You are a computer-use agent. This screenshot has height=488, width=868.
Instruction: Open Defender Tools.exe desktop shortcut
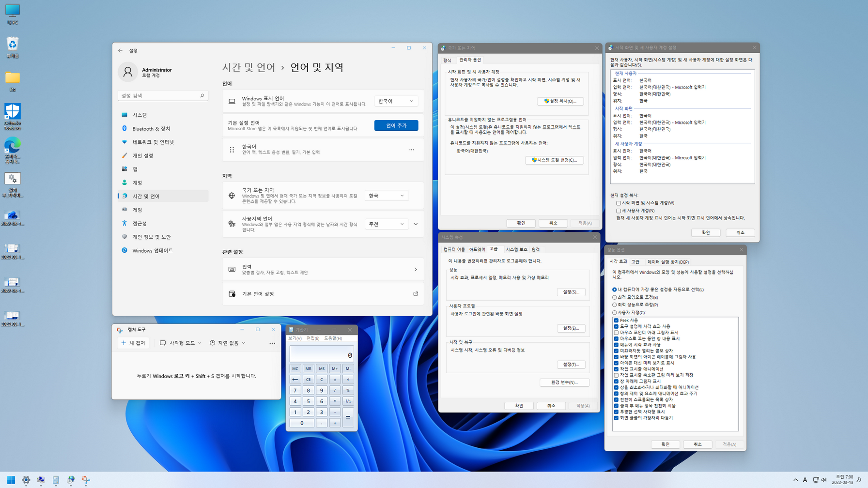pyautogui.click(x=13, y=116)
